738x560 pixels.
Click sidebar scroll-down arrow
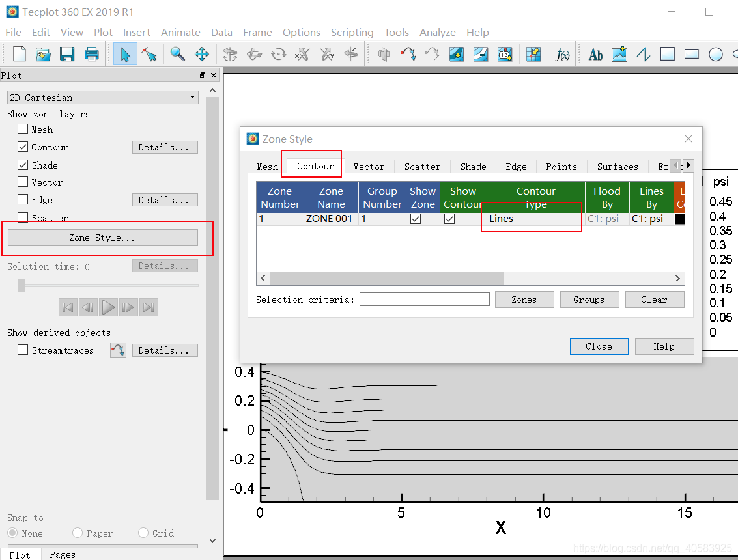click(213, 540)
